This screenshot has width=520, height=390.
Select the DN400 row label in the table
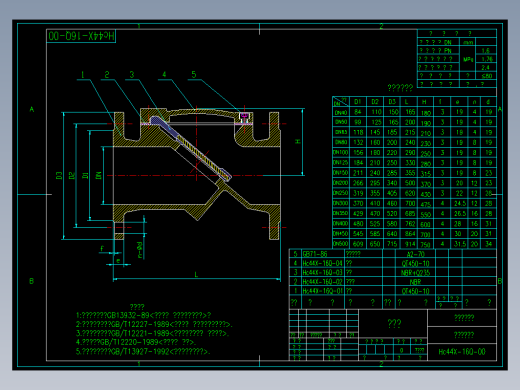tap(340, 224)
